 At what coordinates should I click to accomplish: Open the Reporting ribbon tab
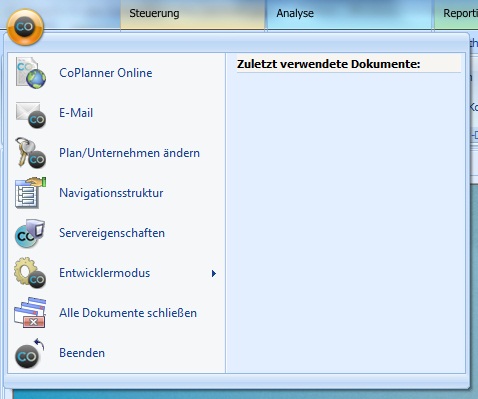click(457, 14)
